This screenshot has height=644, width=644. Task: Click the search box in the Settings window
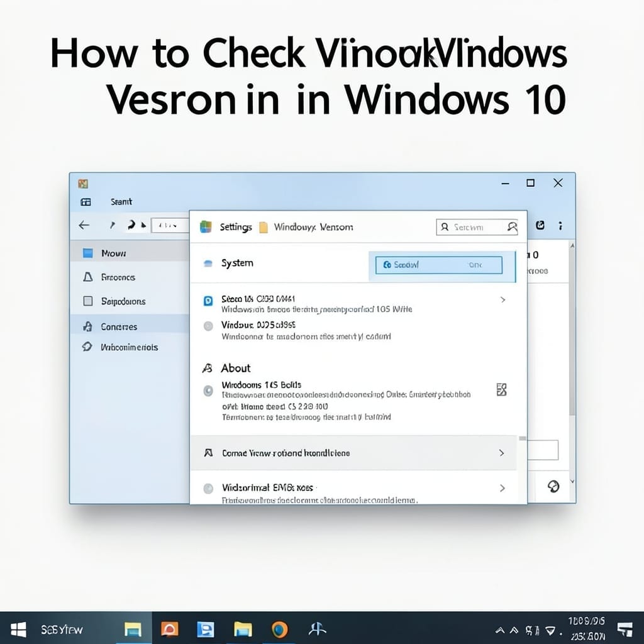click(477, 227)
